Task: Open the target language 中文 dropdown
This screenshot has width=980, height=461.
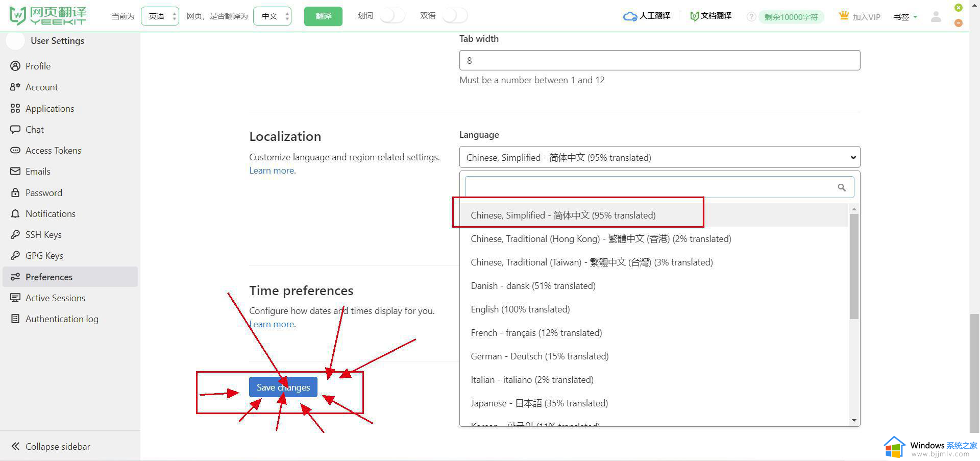Action: tap(272, 16)
